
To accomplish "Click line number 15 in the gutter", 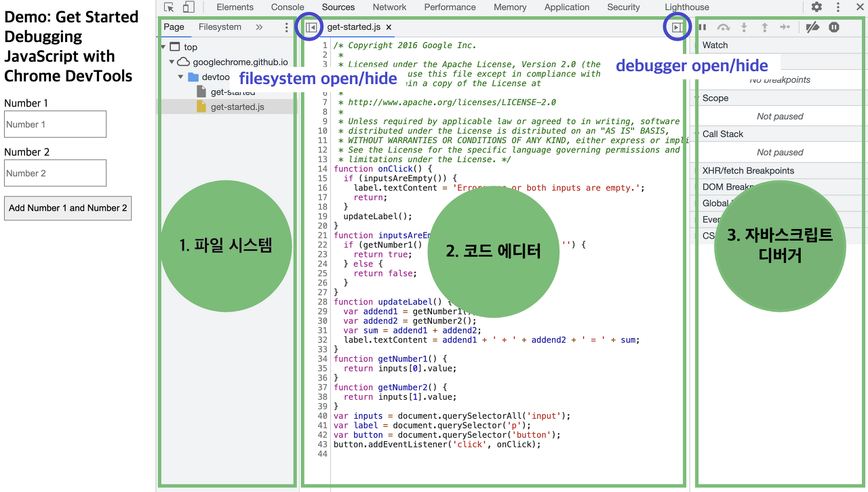I will (x=323, y=178).
